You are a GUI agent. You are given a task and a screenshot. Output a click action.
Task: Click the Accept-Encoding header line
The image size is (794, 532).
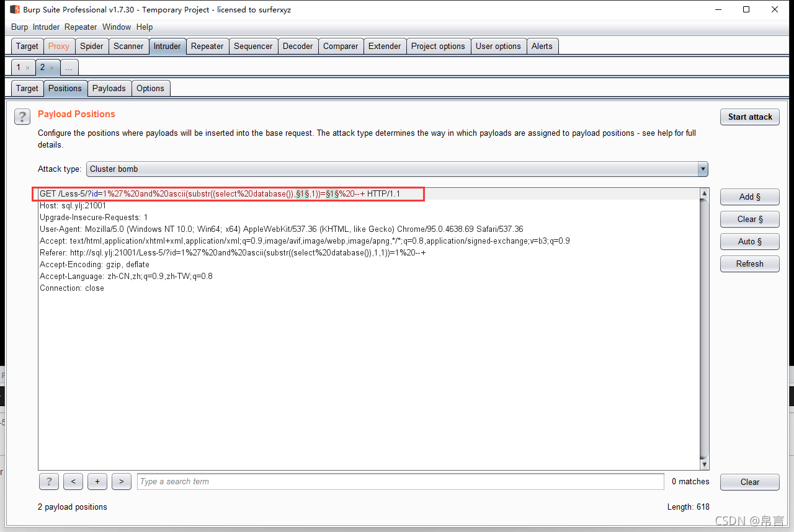tap(94, 265)
